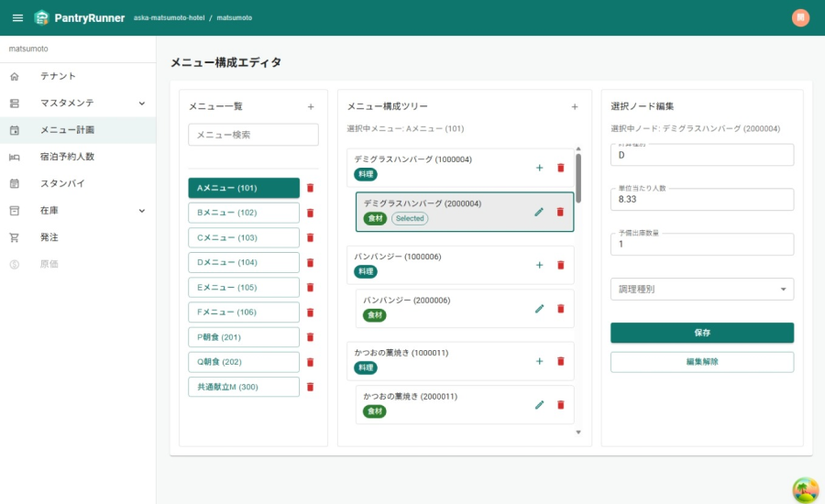Click the 単位当たり人数 field with 8.33
This screenshot has width=825, height=504.
tap(702, 200)
